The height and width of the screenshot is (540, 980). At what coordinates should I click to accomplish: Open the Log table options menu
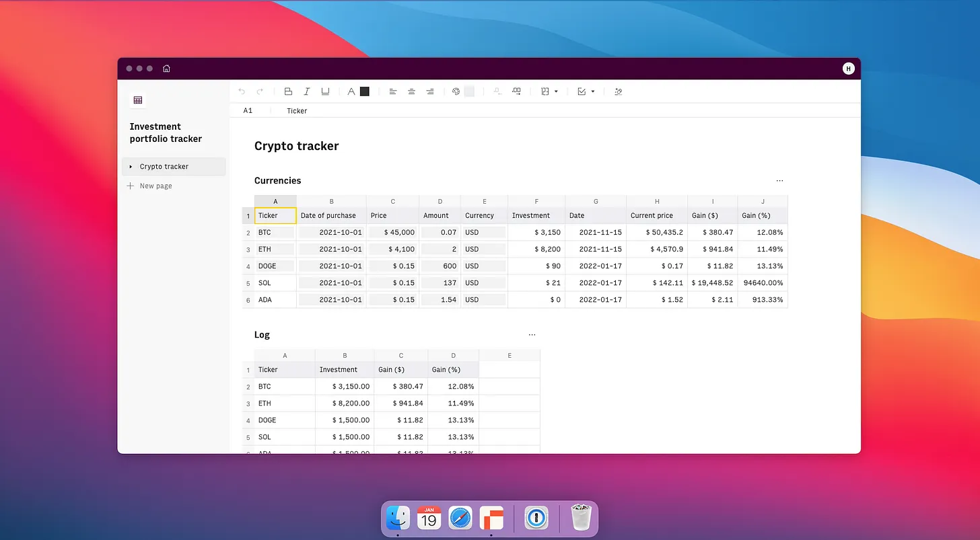532,335
